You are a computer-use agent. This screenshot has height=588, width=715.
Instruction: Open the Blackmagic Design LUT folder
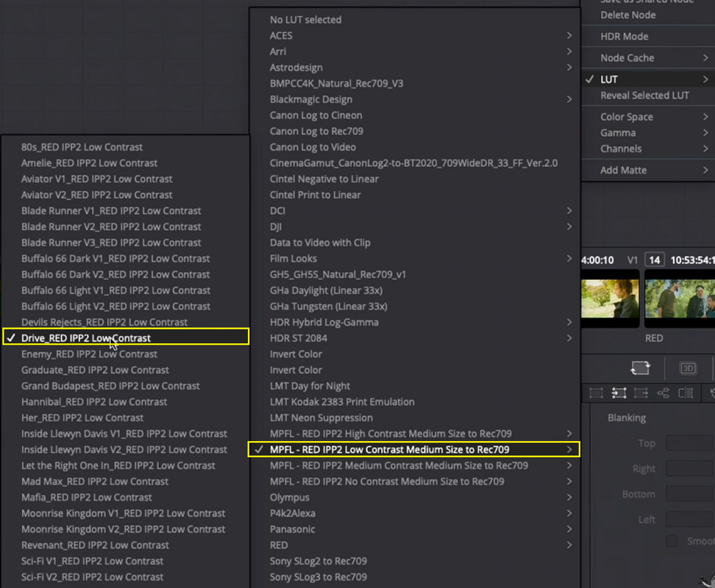click(414, 99)
